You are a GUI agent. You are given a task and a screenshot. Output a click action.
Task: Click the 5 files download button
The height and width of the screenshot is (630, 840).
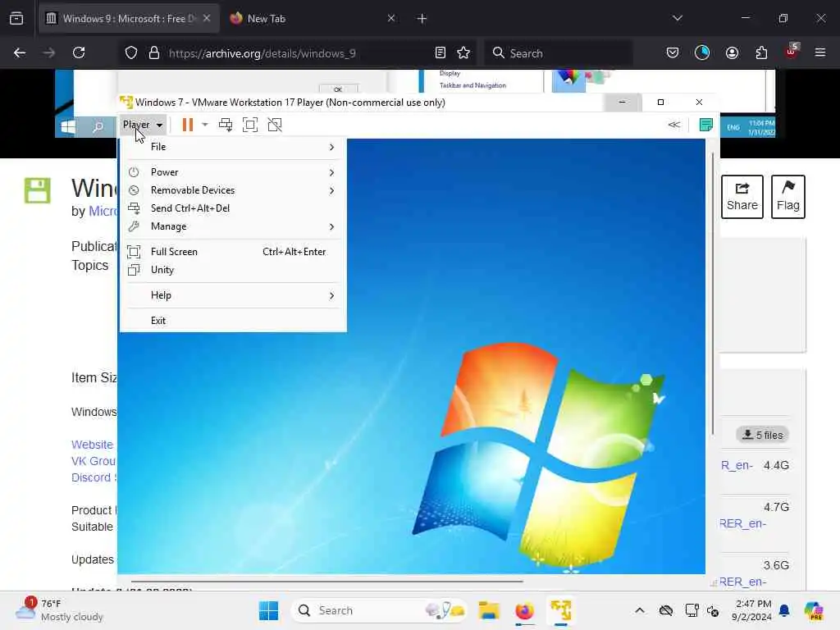[762, 435]
